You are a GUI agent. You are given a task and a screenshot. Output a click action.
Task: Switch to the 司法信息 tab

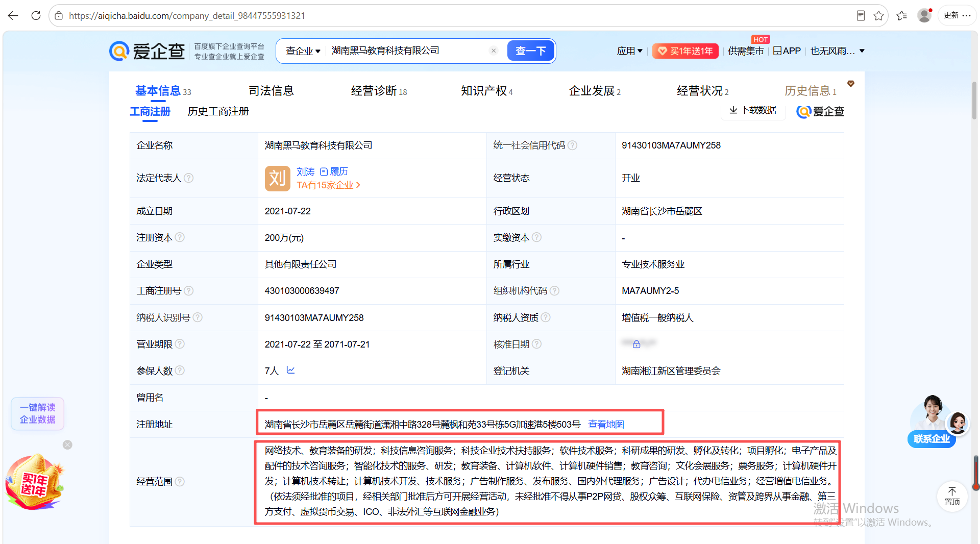271,91
